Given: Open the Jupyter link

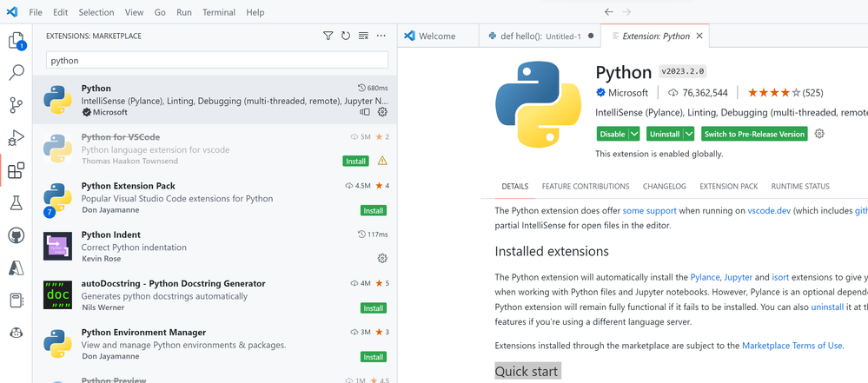Looking at the screenshot, I should (x=738, y=277).
